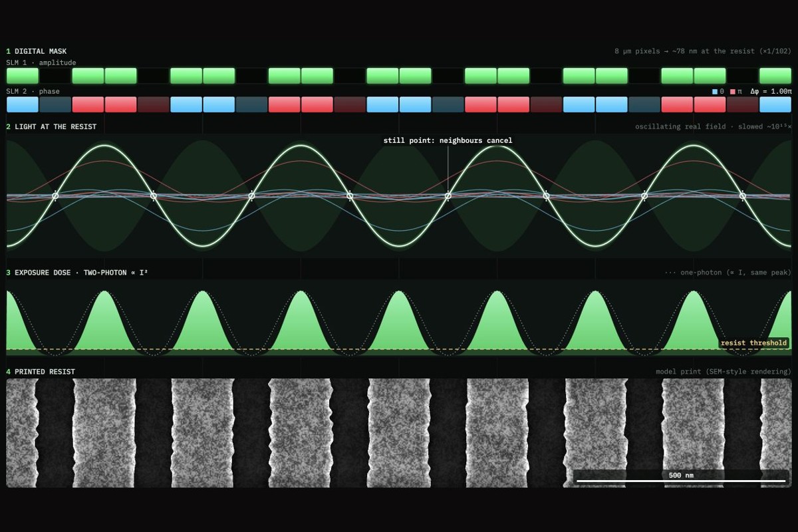Image resolution: width=798 pixels, height=532 pixels.
Task: Click the still-point marker below the annotation line
Action: pyautogui.click(x=448, y=196)
